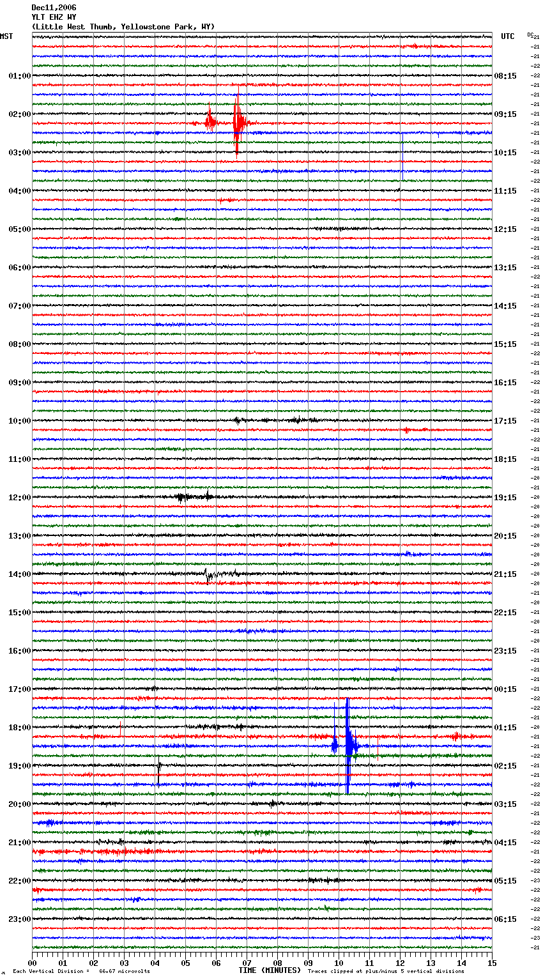The height and width of the screenshot is (980, 543).
Task: Click the Little West Thumb location title
Action: pyautogui.click(x=123, y=27)
